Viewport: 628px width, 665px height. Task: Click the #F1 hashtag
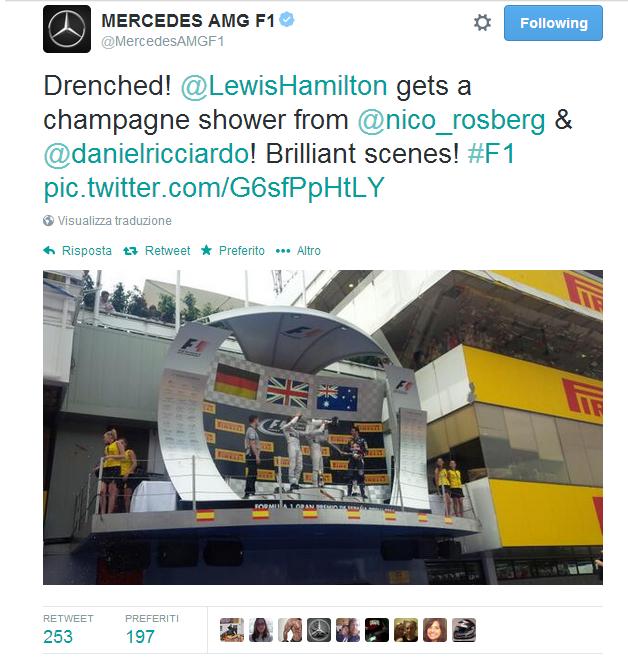pyautogui.click(x=491, y=153)
